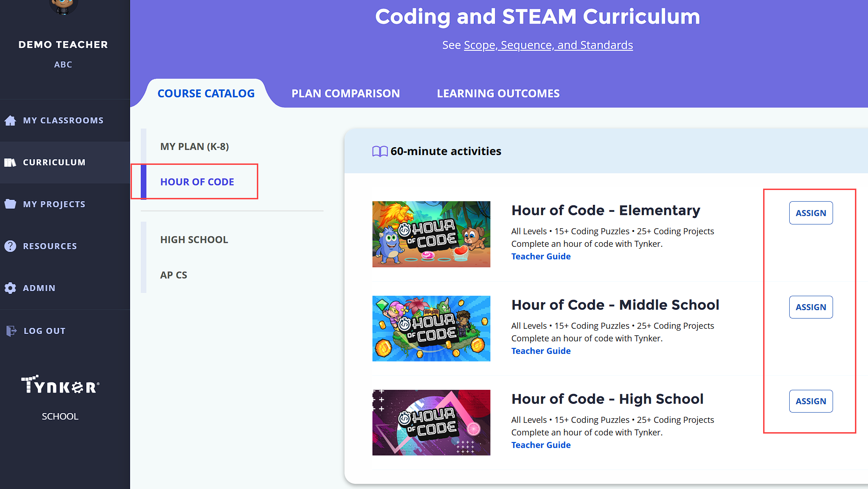Open RESOURCES from the sidebar
Image resolution: width=868 pixels, height=489 pixels.
pos(65,246)
